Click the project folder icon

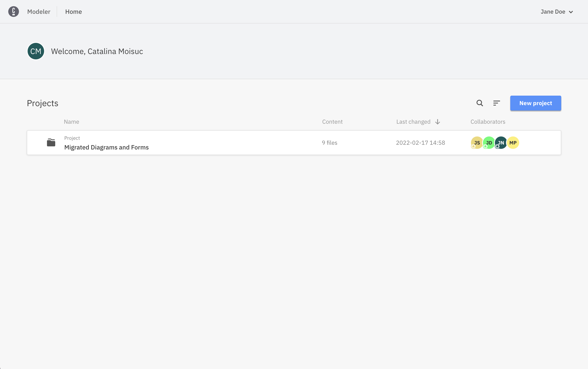[x=51, y=142]
